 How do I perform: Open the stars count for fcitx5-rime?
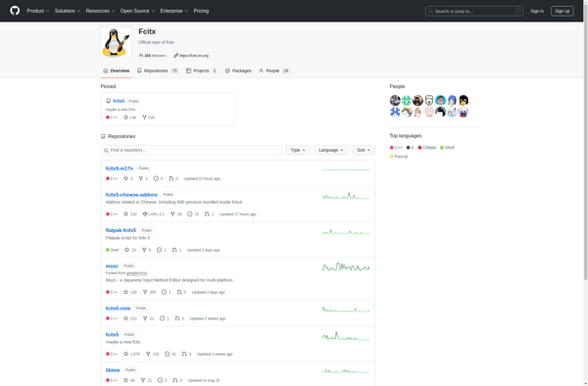(130, 318)
